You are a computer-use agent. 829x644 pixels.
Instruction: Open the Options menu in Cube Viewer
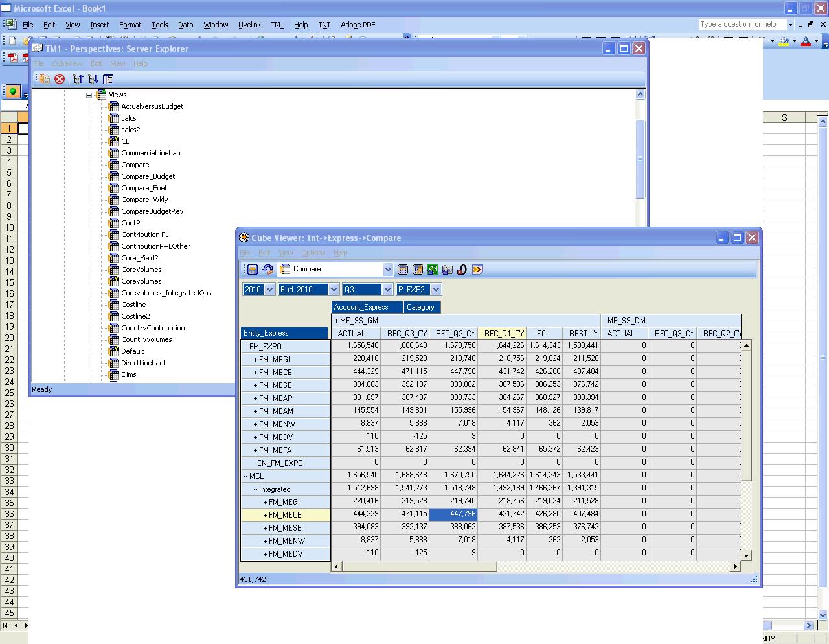point(313,253)
